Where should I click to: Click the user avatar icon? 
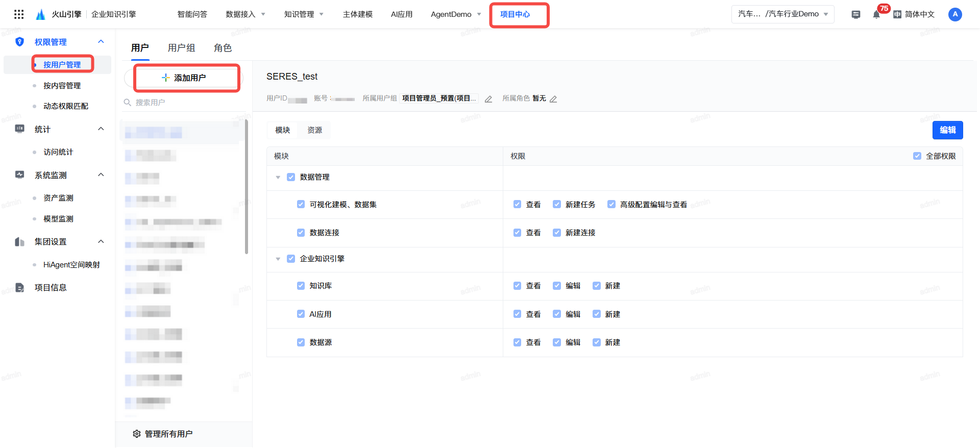(x=955, y=14)
